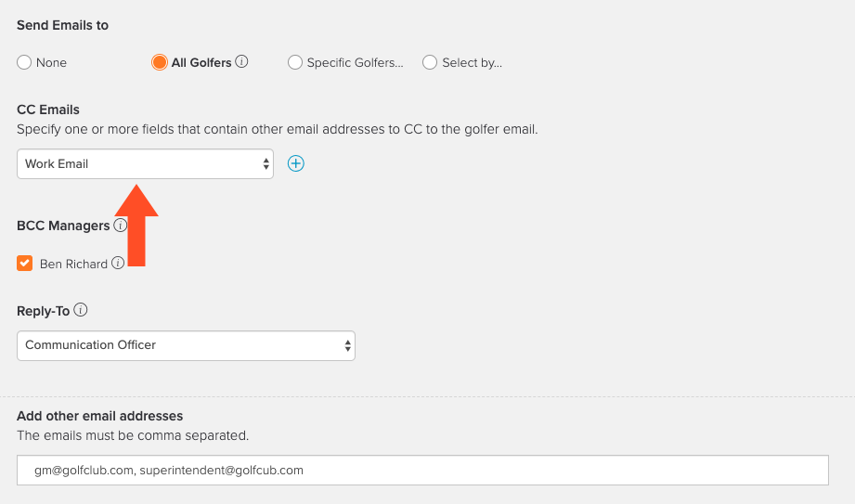This screenshot has height=504, width=855.
Task: Click the info icon next to Ben Richard
Action: tap(118, 263)
